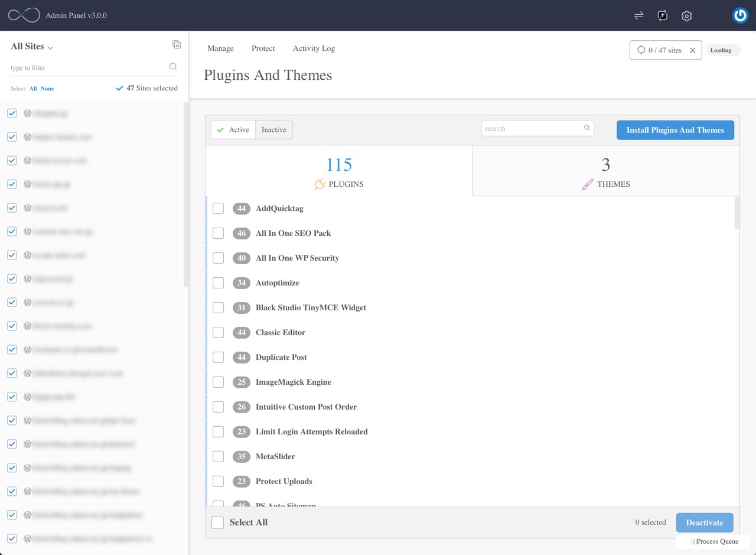The image size is (756, 555).
Task: Open the Manage tab
Action: 220,48
